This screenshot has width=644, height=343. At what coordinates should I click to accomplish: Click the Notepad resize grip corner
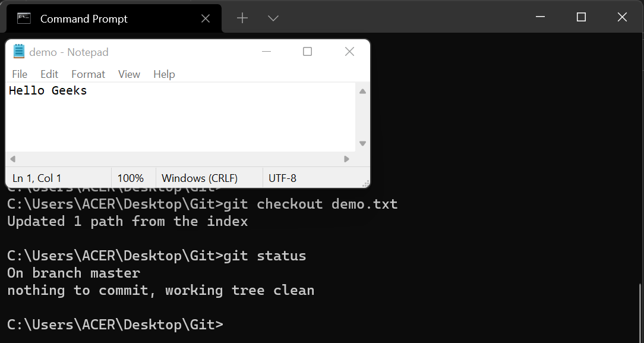point(365,184)
